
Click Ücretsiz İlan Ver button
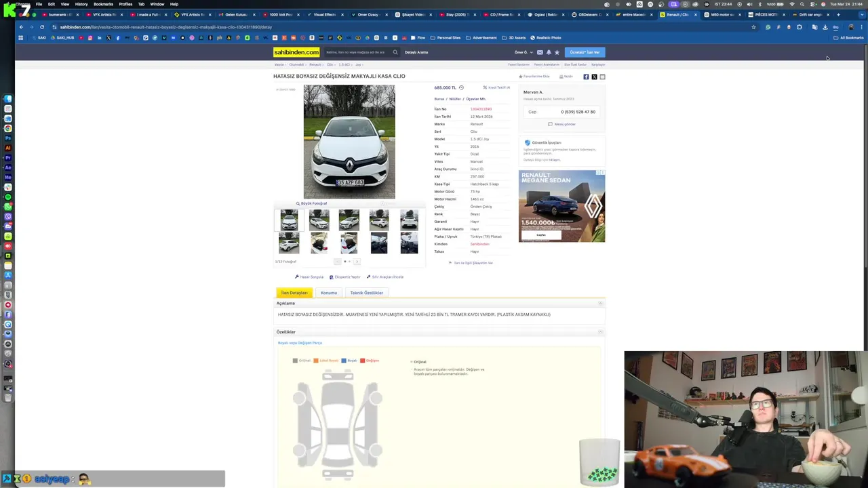click(585, 52)
